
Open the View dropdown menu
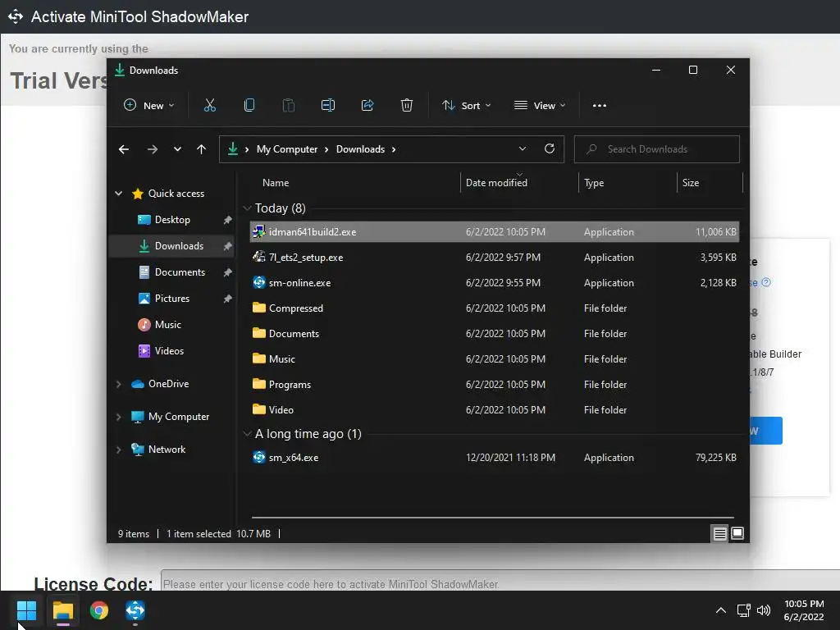click(540, 106)
